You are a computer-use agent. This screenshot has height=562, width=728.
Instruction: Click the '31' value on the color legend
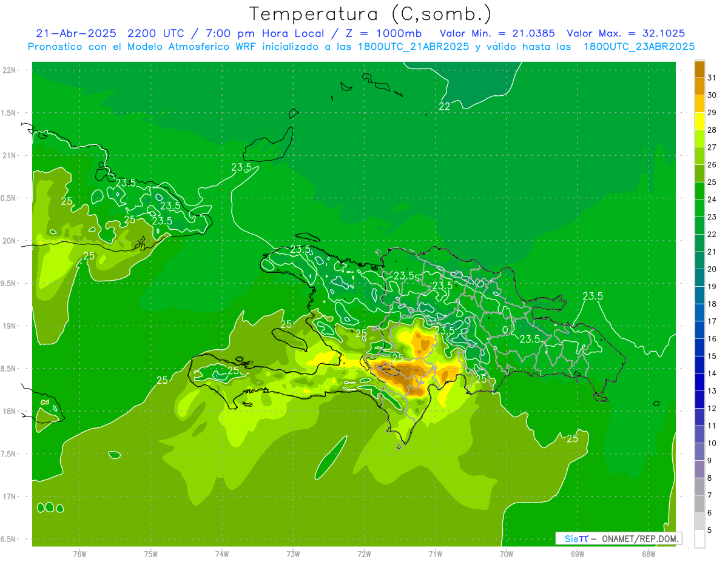point(712,78)
